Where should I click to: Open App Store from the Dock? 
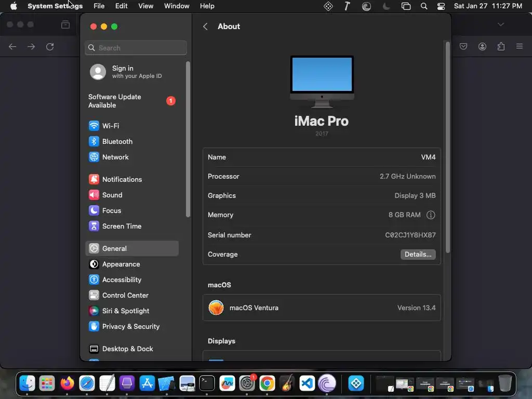[147, 383]
